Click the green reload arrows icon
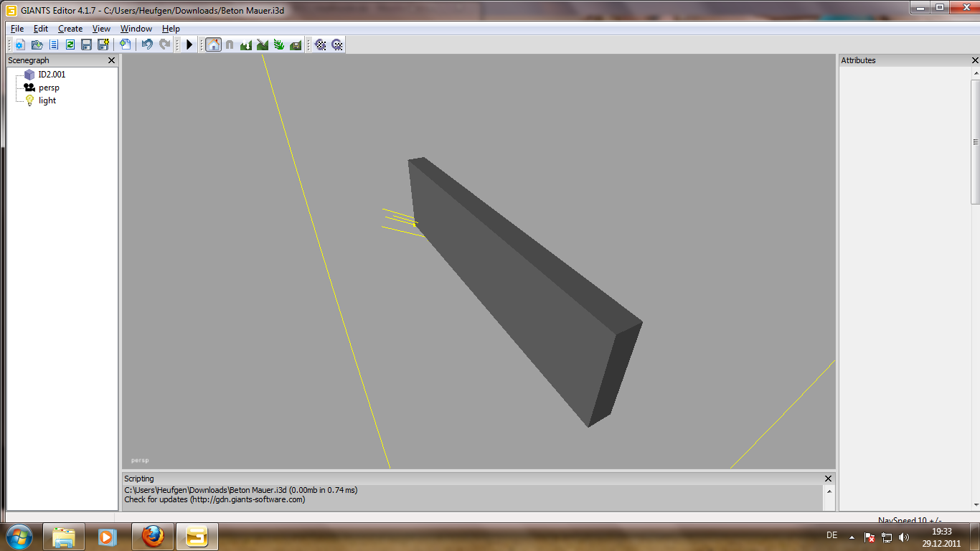The height and width of the screenshot is (551, 980). pos(70,44)
